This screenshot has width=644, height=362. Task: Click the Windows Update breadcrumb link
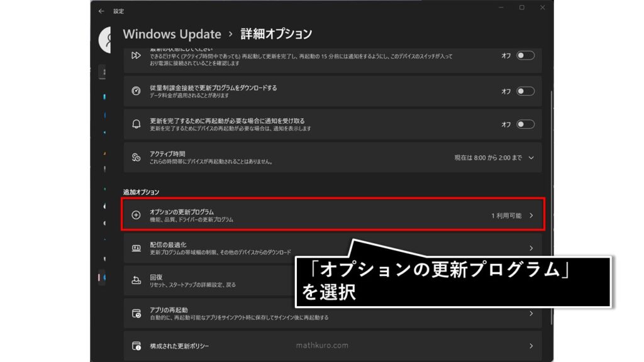pos(172,34)
